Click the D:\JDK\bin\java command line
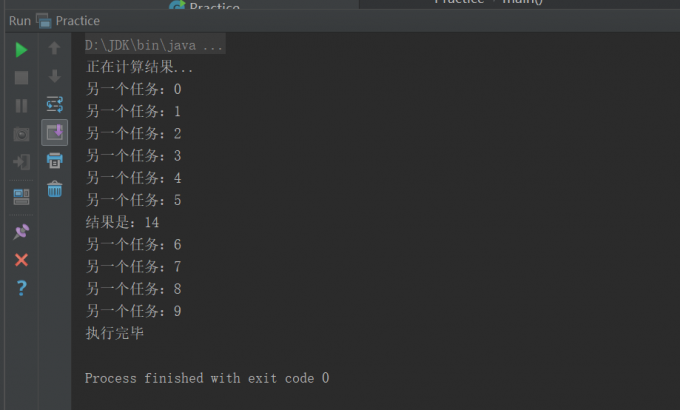This screenshot has width=680, height=410. tap(154, 45)
